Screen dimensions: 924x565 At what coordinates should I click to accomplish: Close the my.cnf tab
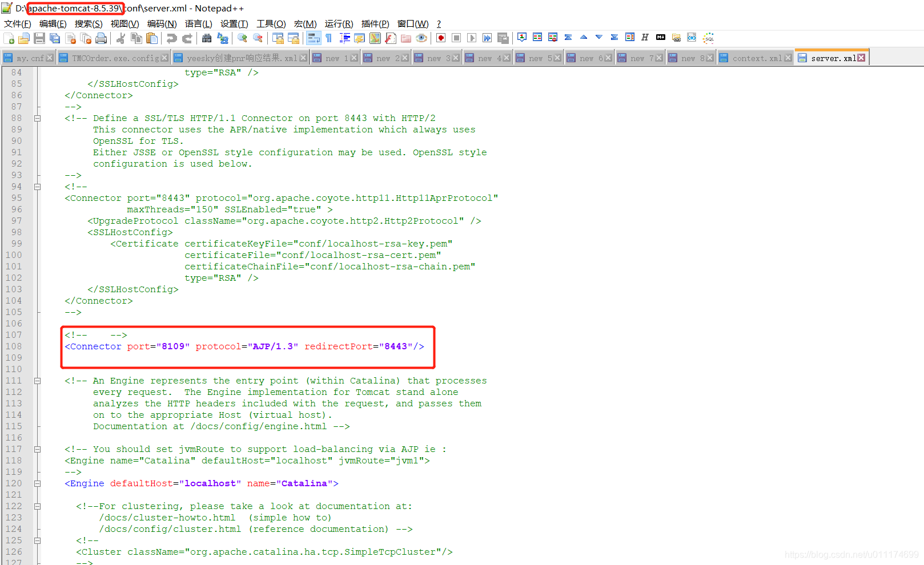[50, 58]
